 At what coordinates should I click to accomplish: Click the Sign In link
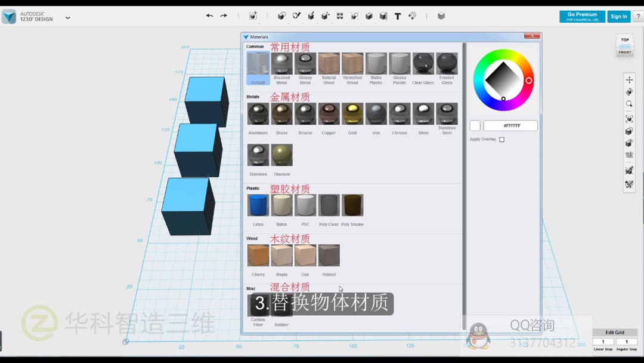[618, 16]
